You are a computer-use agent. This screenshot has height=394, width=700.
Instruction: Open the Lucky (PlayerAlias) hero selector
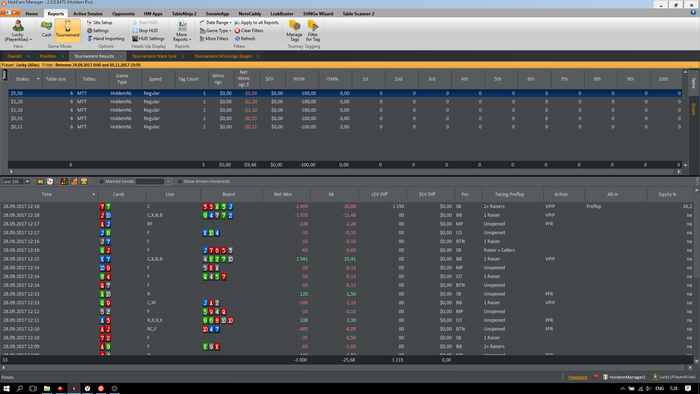pyautogui.click(x=18, y=31)
